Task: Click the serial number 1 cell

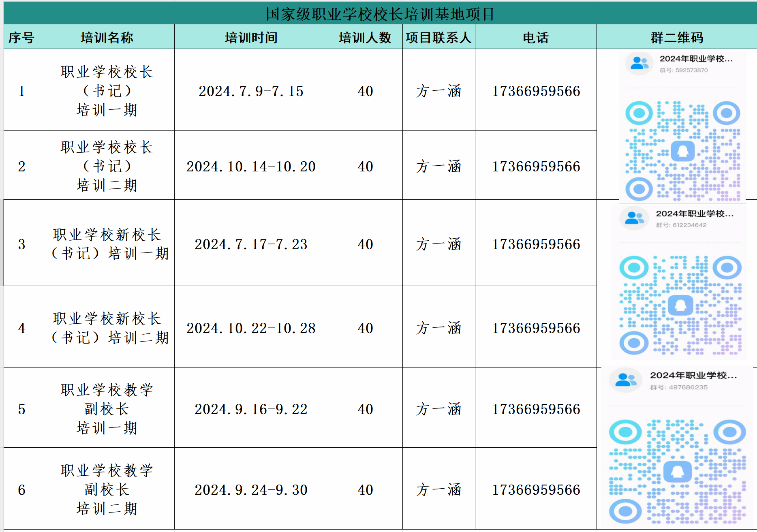Action: 21,91
